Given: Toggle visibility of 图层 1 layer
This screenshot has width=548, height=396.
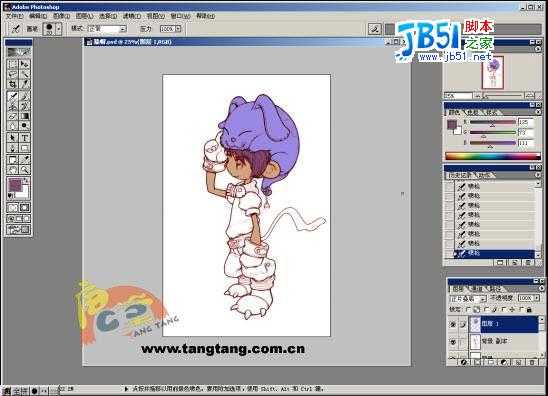Looking at the screenshot, I should click(x=453, y=324).
